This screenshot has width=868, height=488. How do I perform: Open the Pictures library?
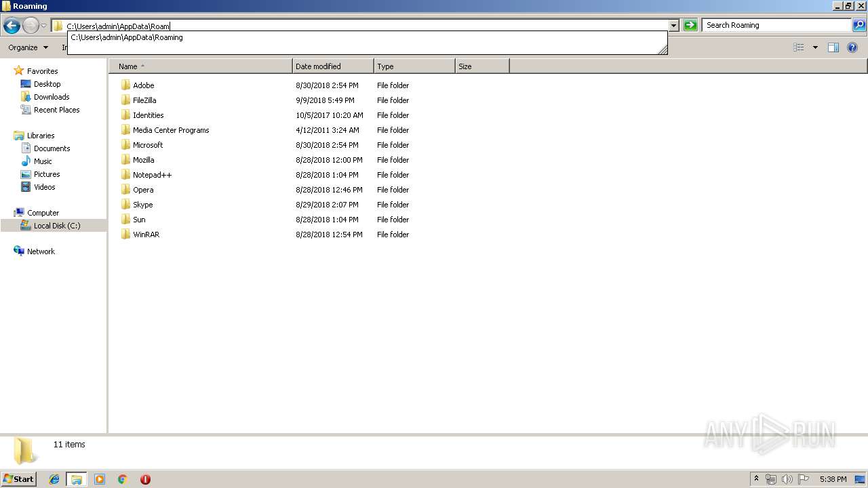click(x=47, y=174)
